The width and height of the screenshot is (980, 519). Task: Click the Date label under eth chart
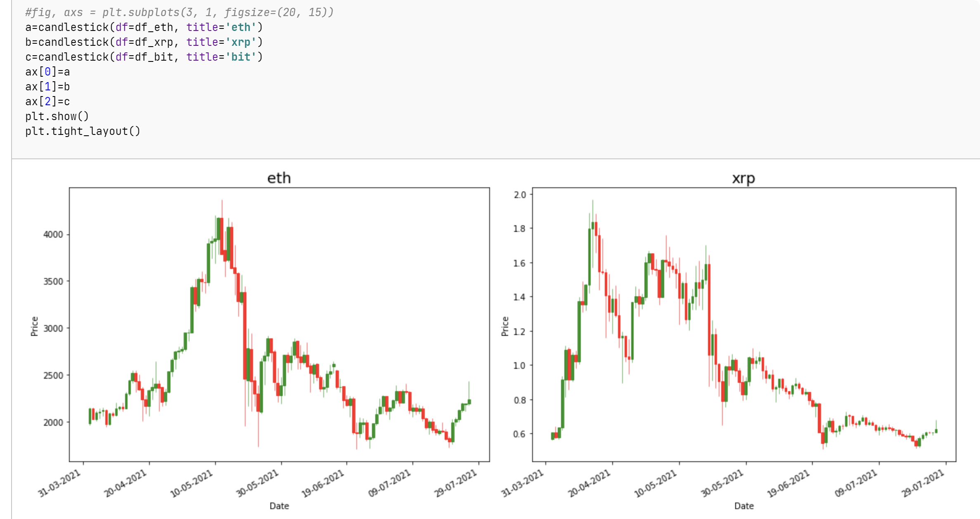[x=279, y=506]
